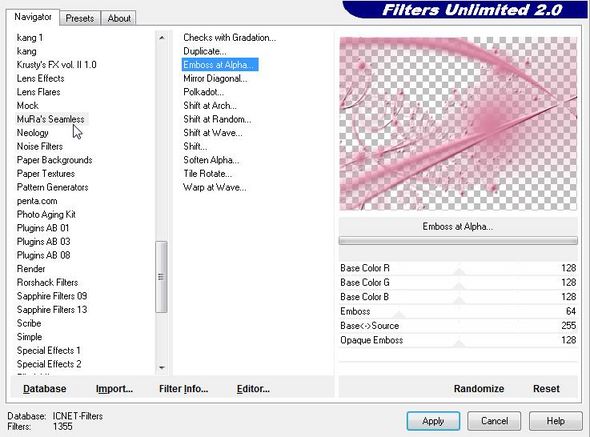Click the scroll up arrow of filter list

(x=161, y=38)
